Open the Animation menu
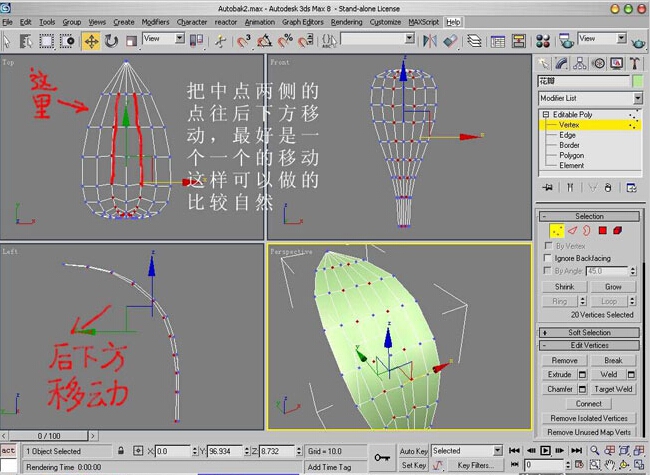Screen dimensions: 650x475 pyautogui.click(x=260, y=22)
